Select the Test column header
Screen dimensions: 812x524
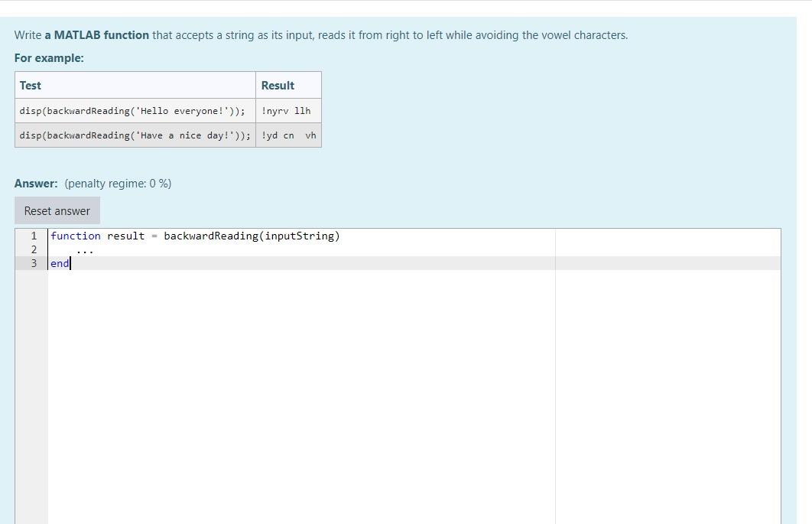coord(30,85)
